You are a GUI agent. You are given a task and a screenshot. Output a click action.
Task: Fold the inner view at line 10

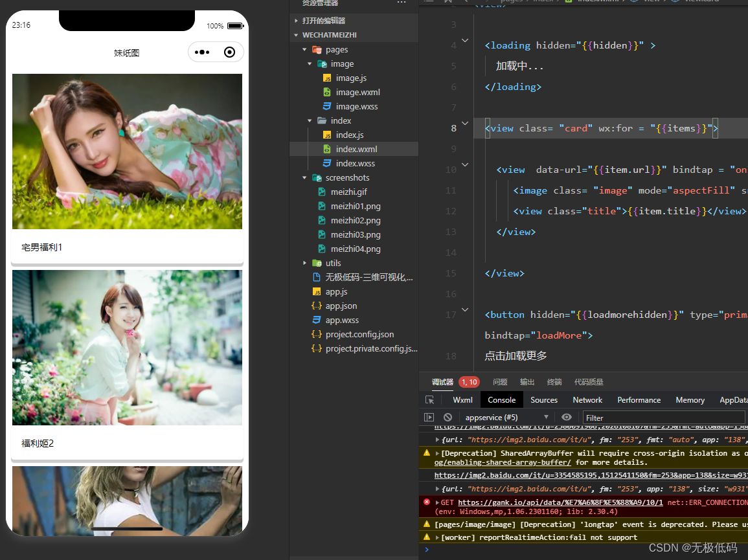point(465,165)
